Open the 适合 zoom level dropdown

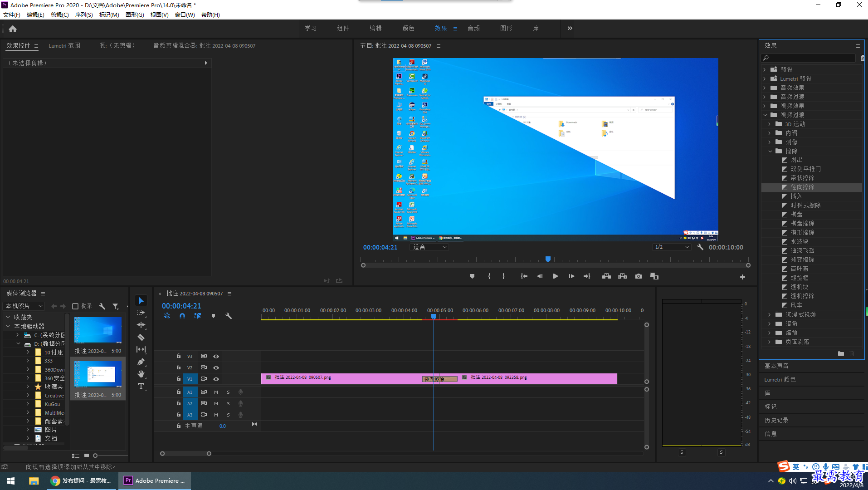point(429,247)
